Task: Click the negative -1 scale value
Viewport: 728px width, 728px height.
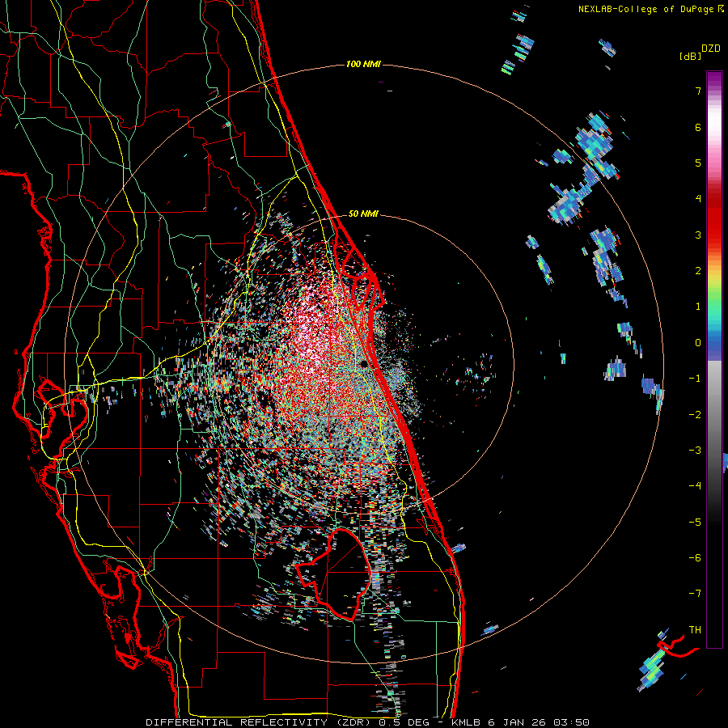Action: [x=695, y=379]
